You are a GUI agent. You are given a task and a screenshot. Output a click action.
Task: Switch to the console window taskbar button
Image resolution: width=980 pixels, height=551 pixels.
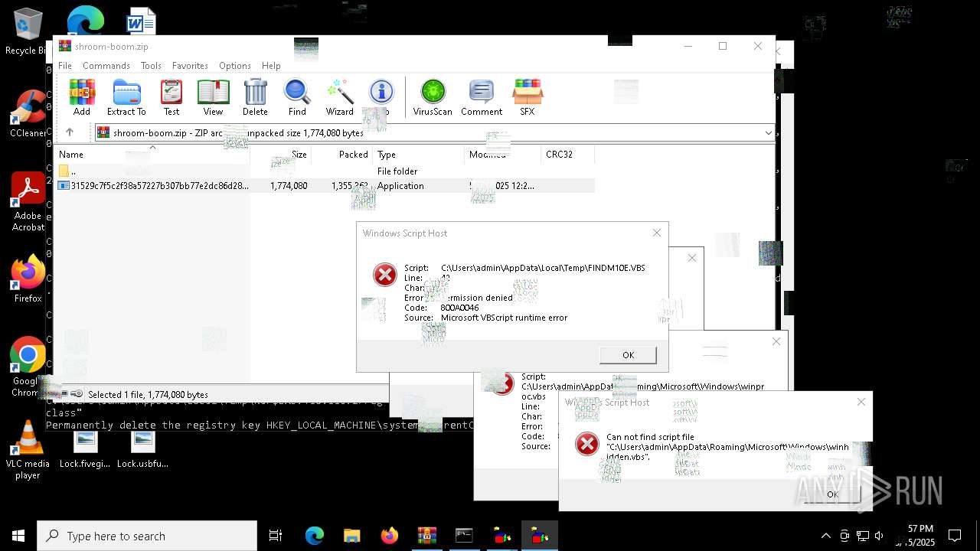tap(464, 536)
